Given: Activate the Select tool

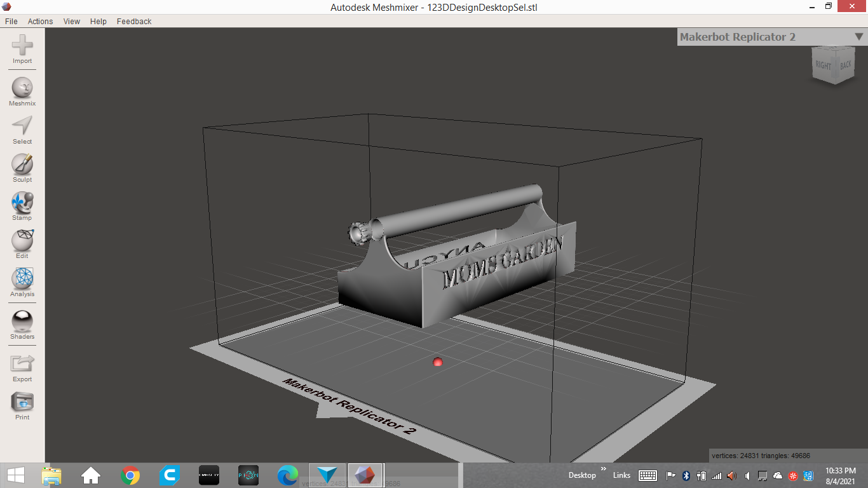Looking at the screenshot, I should [x=22, y=126].
